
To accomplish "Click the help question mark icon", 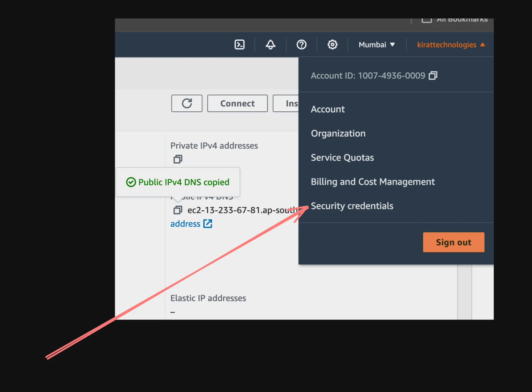I will click(301, 45).
